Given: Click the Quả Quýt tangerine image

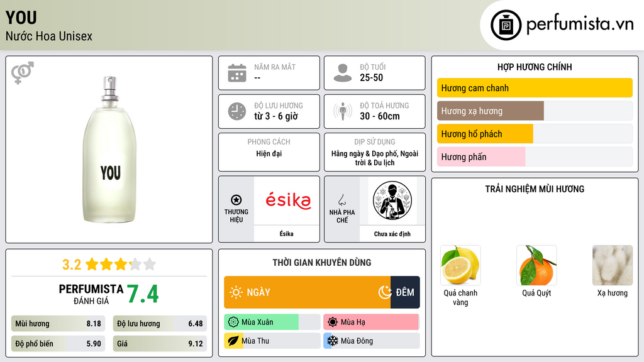Looking at the screenshot, I should [x=536, y=265].
